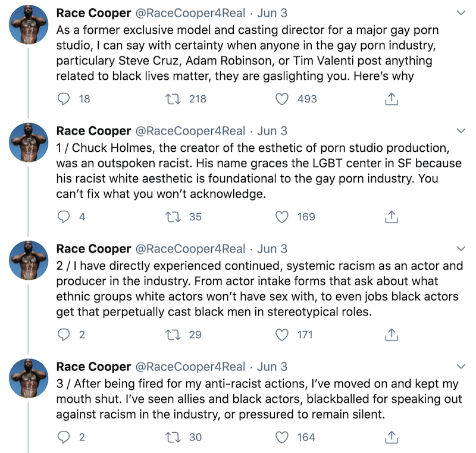The width and height of the screenshot is (476, 453).
Task: Like the tweet with 164 likes
Action: tap(283, 437)
